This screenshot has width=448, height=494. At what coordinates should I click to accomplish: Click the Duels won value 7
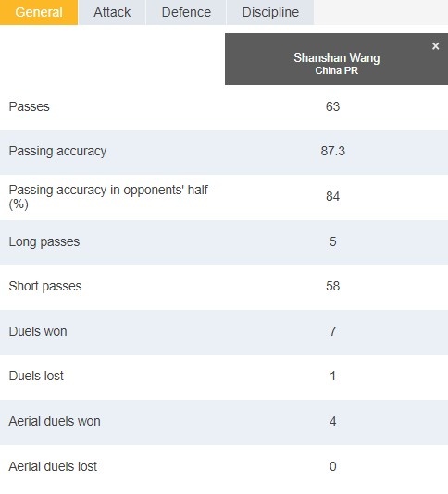tap(332, 331)
